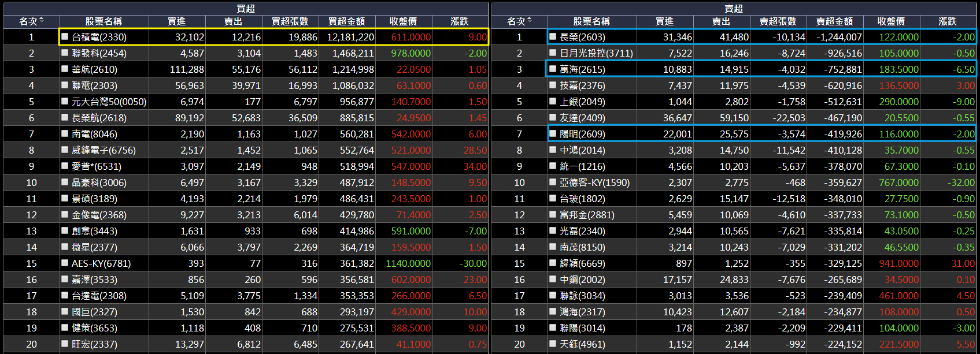
Task: Check the box for 日月光投控(3711)
Action: (x=553, y=53)
